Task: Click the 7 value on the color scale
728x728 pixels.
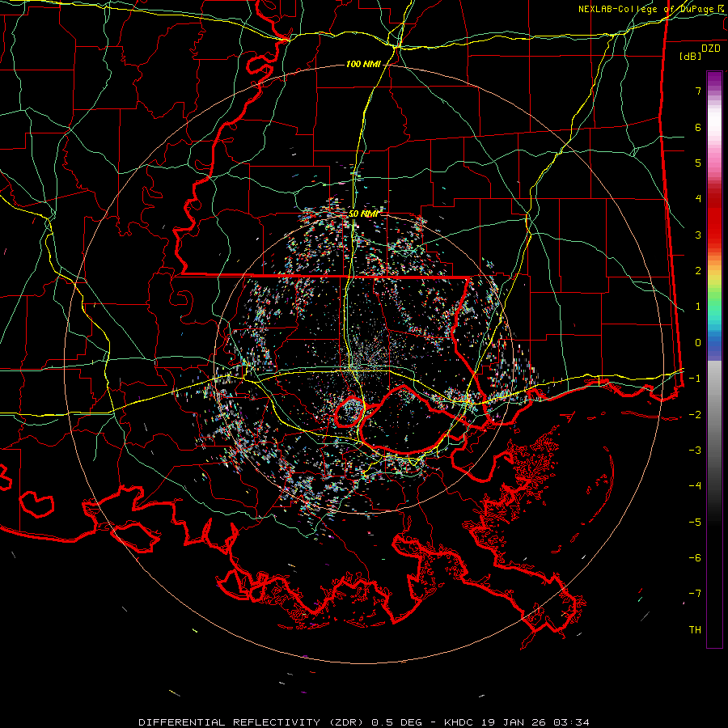Action: click(x=698, y=91)
